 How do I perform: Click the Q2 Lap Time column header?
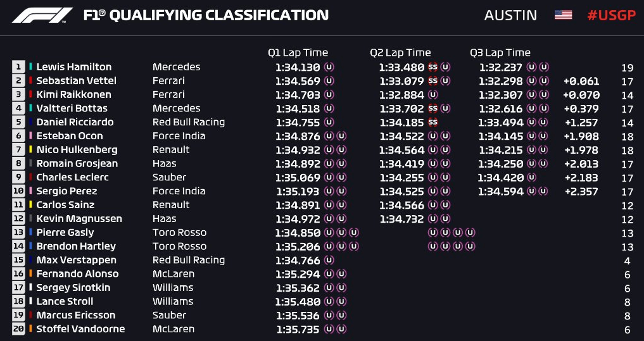400,53
